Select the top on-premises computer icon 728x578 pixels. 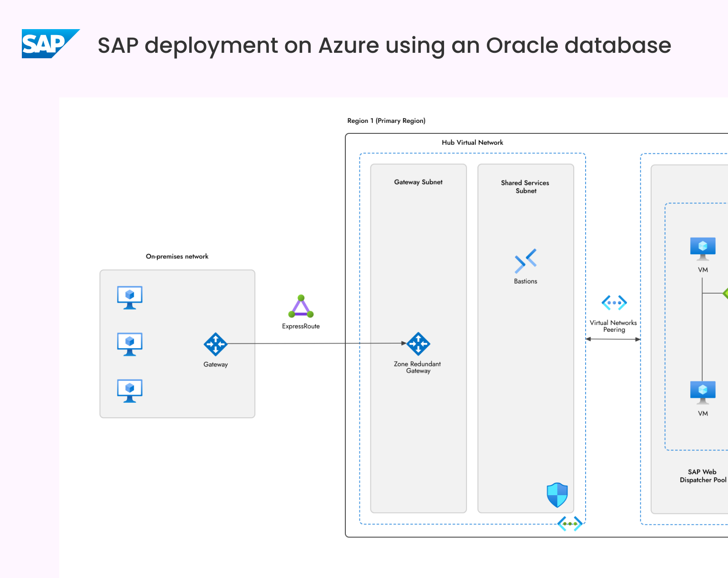(130, 298)
